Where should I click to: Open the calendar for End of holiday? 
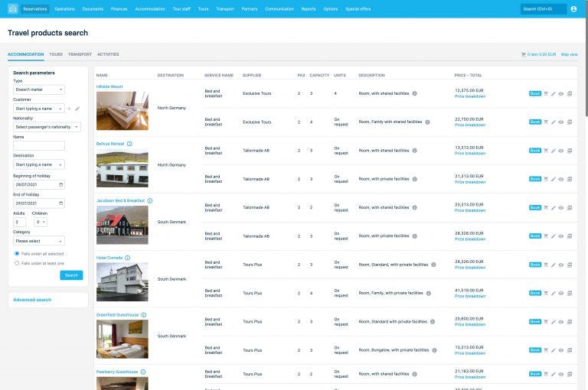pyautogui.click(x=60, y=203)
